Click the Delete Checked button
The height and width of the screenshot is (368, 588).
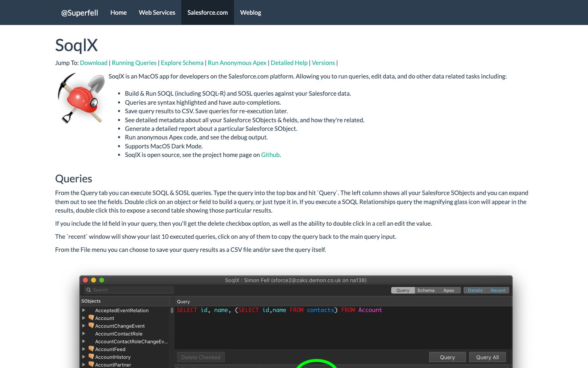coord(200,357)
